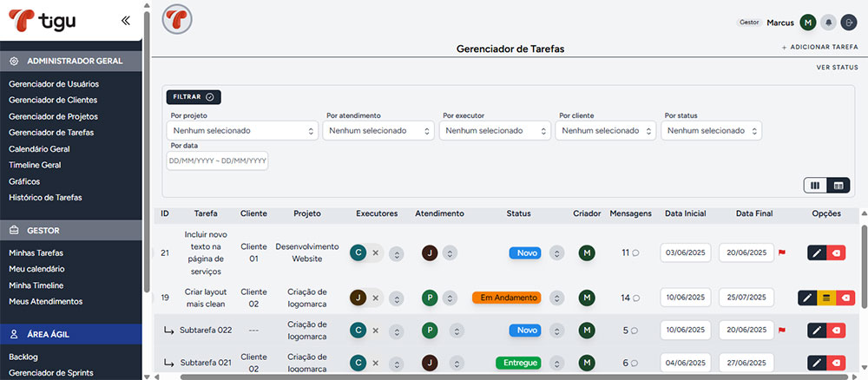
Task: Click the Por data date range field
Action: click(218, 161)
